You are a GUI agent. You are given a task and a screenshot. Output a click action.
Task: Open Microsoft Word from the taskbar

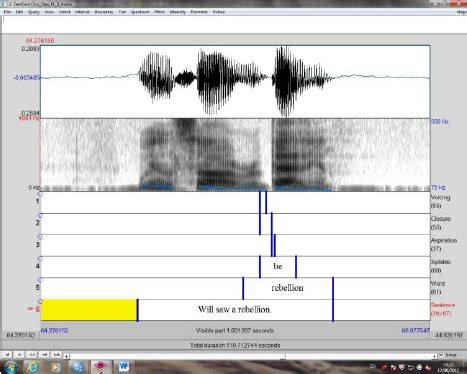pyautogui.click(x=123, y=367)
